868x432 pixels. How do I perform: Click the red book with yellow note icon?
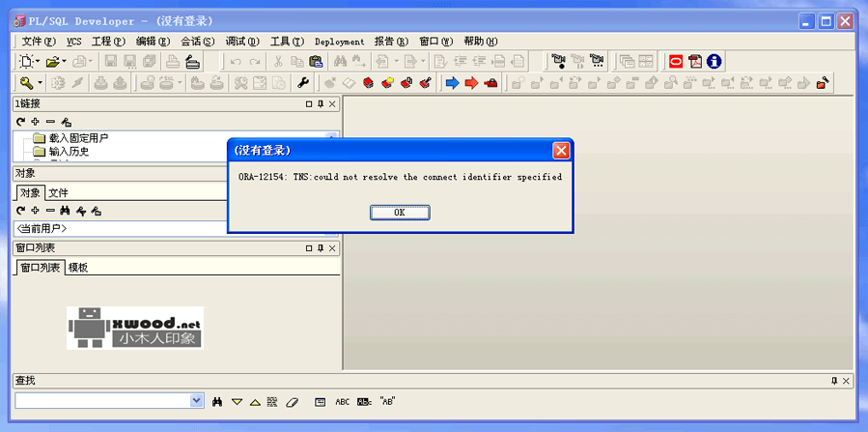click(x=387, y=83)
